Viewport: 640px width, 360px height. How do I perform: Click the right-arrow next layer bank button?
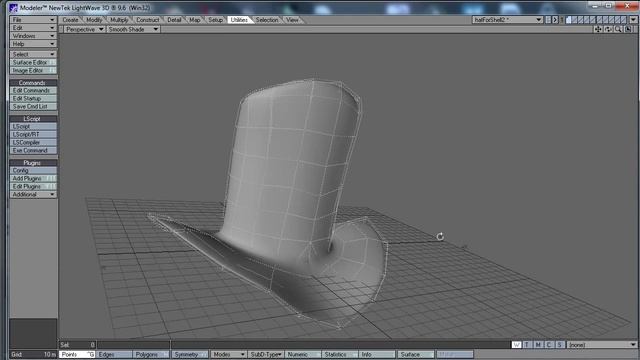[x=555, y=20]
